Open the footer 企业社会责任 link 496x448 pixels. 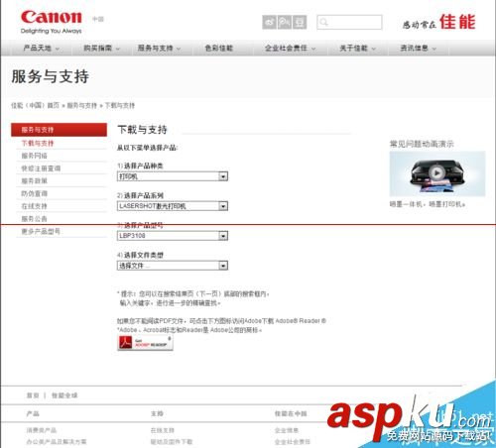pos(293,442)
